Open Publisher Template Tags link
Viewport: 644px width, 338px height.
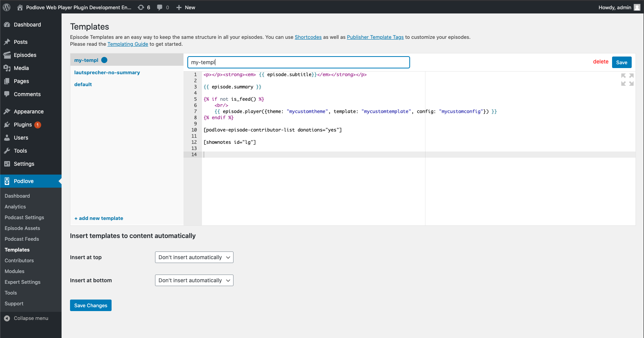tap(375, 37)
